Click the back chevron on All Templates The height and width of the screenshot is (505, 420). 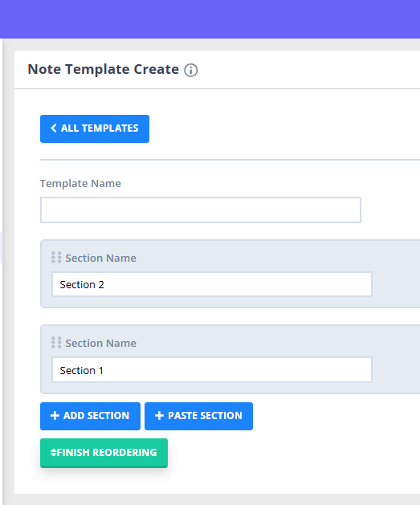(54, 128)
